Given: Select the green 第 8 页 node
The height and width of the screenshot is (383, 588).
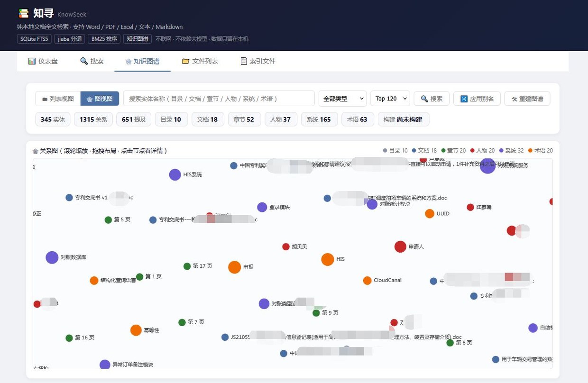Looking at the screenshot, I should [450, 343].
